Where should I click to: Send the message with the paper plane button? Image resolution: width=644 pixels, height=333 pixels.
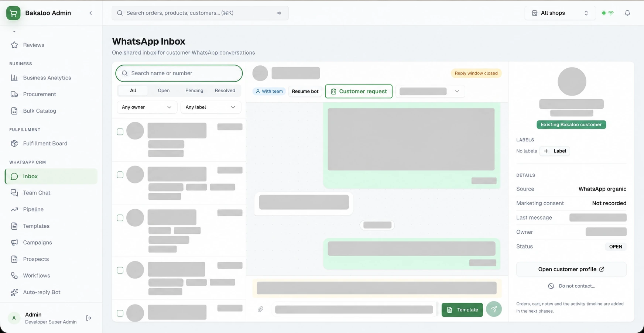494,309
